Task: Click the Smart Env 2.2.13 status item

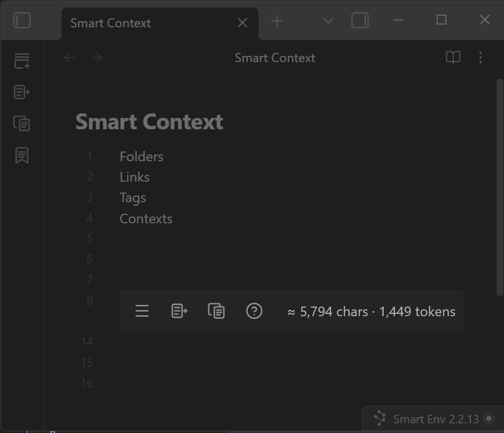Action: [429, 419]
